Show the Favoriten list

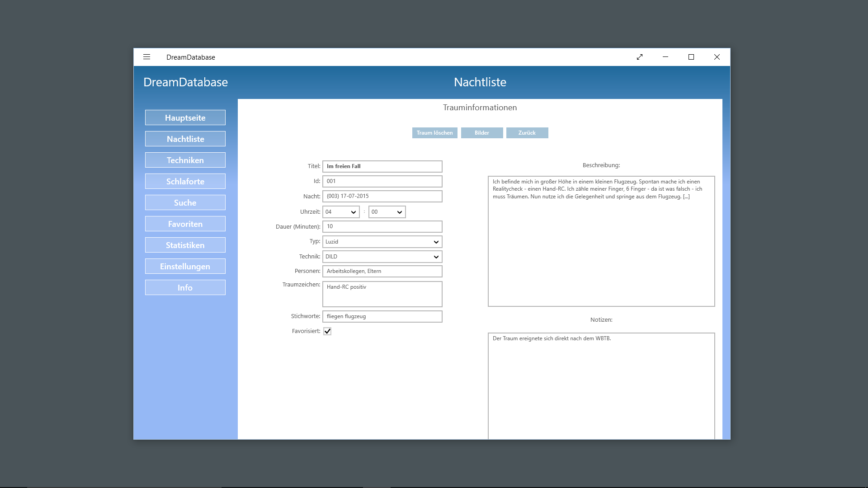(x=185, y=224)
